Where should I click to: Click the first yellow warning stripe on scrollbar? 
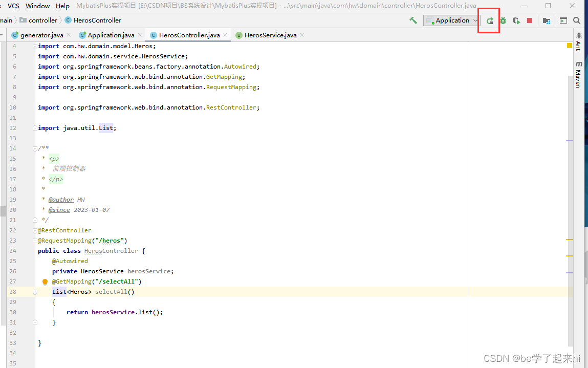(569, 240)
